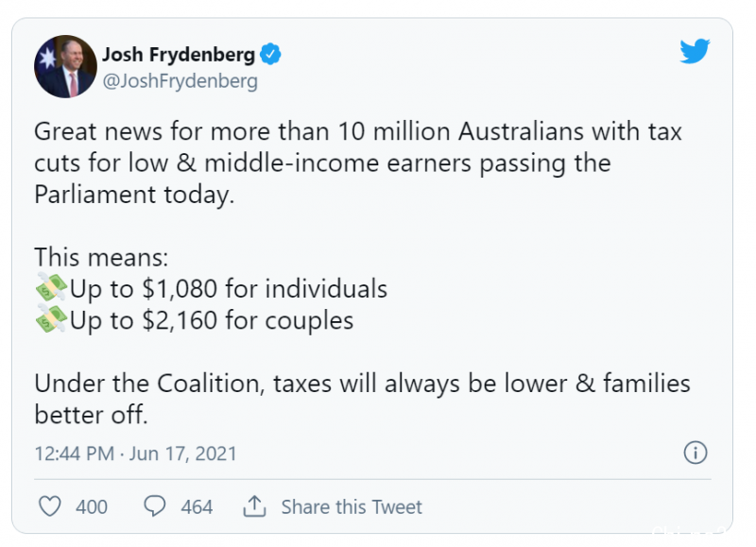
Task: Click the 'Up to $1,080 for individuals' text
Action: [x=229, y=289]
